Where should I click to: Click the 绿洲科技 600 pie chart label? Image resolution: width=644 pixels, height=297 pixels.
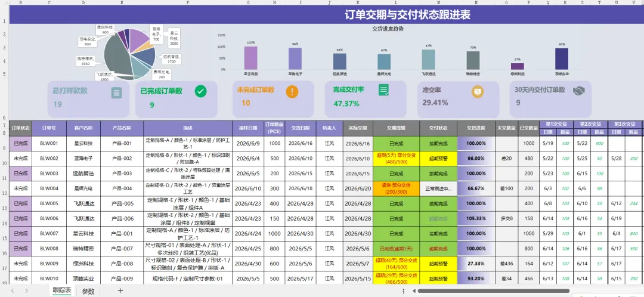click(106, 29)
